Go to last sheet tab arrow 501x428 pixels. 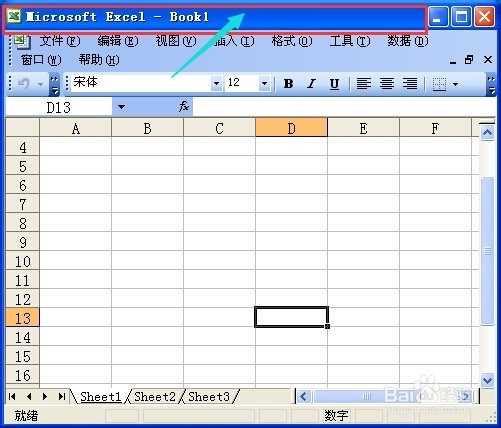[62, 396]
